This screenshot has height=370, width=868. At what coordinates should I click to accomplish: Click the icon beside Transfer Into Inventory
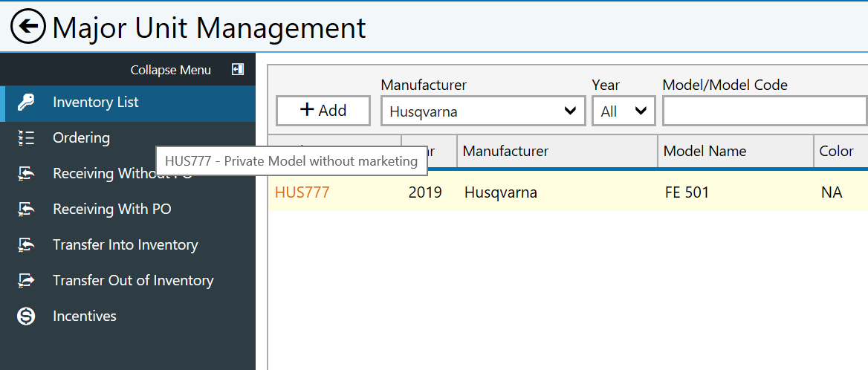pos(26,244)
